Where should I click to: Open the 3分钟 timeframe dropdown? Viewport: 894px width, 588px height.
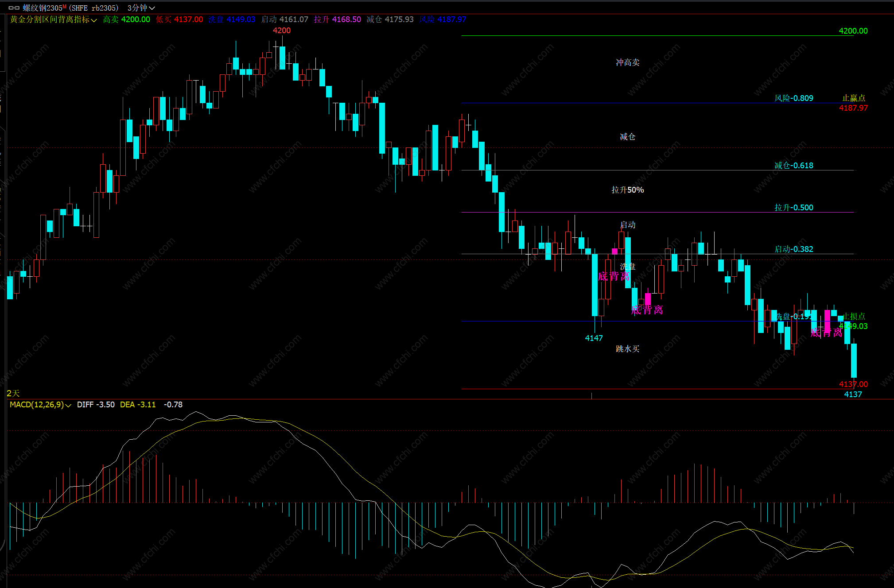pos(141,8)
